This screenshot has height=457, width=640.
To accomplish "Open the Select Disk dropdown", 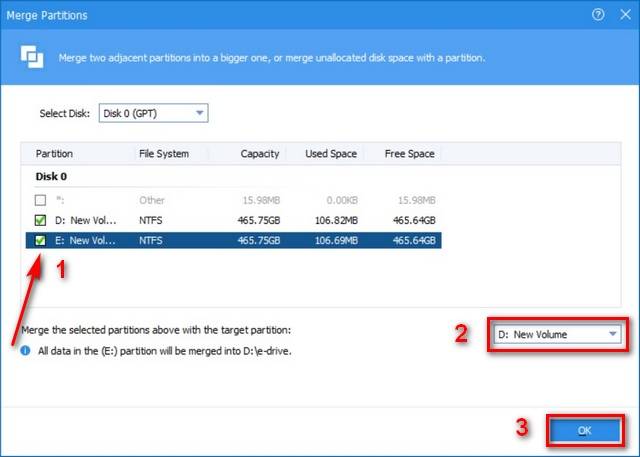I will coord(152,113).
